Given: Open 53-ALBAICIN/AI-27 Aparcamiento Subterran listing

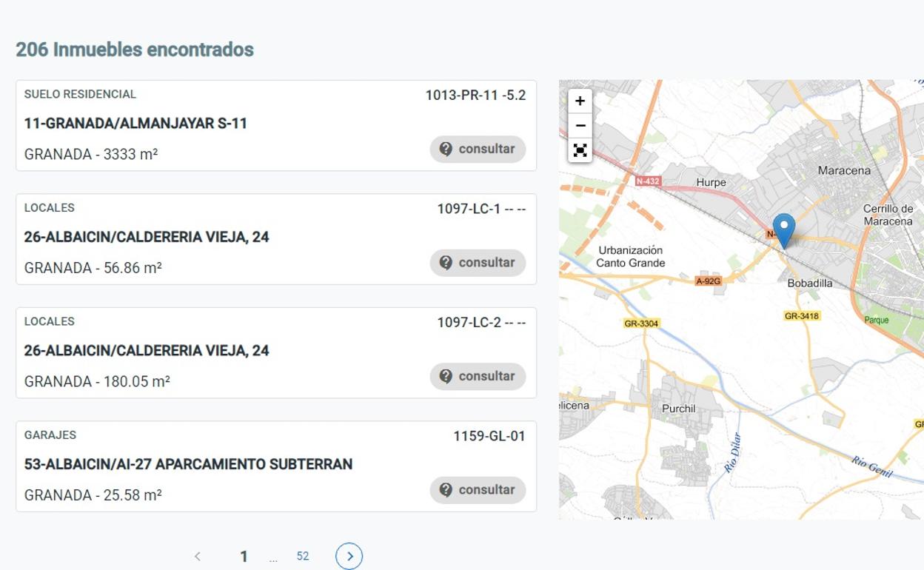Looking at the screenshot, I should 188,464.
